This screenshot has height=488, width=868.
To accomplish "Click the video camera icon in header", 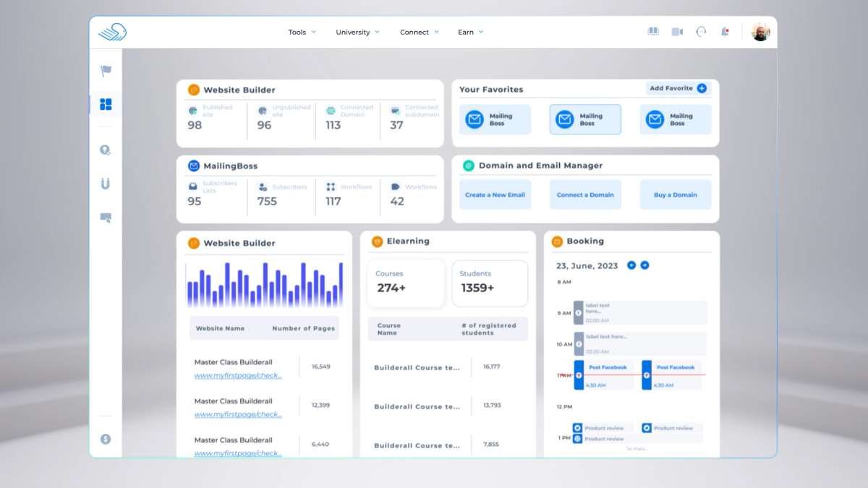I will point(677,32).
